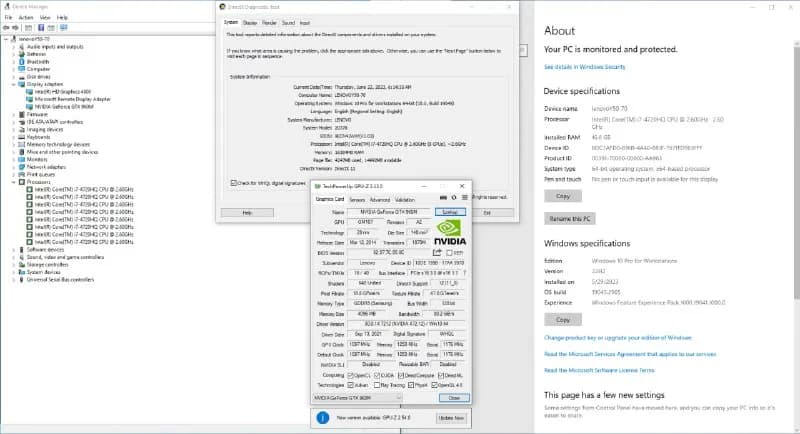Click the GPU-Z screenshot camera icon
The height and width of the screenshot is (434, 800).
(x=443, y=198)
